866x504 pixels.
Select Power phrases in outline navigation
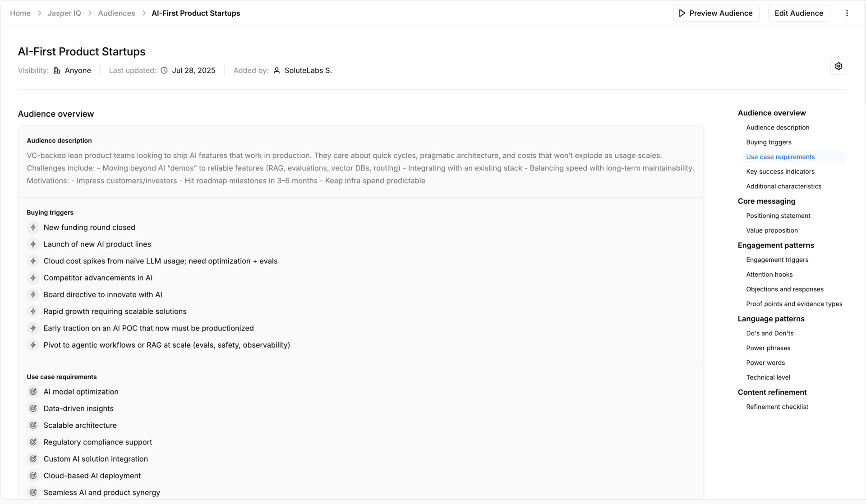pyautogui.click(x=768, y=348)
